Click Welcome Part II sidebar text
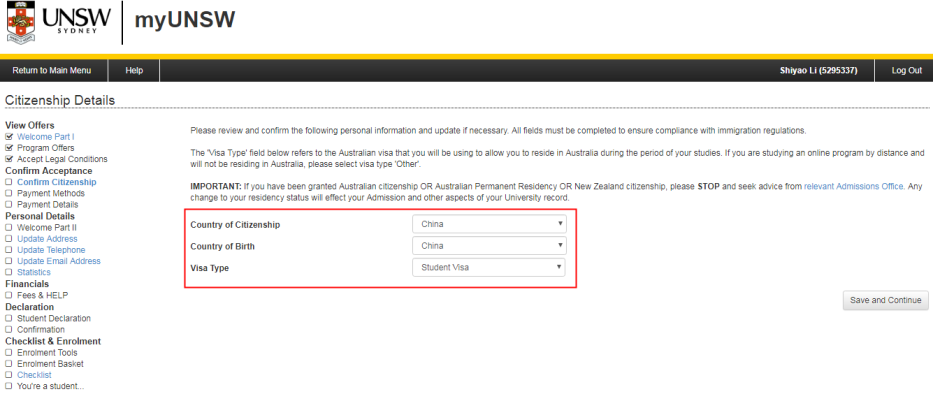933x401 pixels. [47, 227]
